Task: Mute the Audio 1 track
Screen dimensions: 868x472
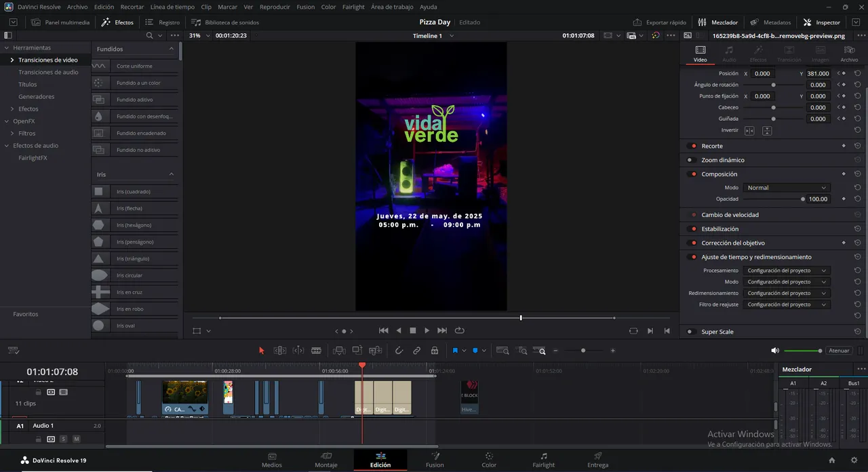Action: point(76,439)
